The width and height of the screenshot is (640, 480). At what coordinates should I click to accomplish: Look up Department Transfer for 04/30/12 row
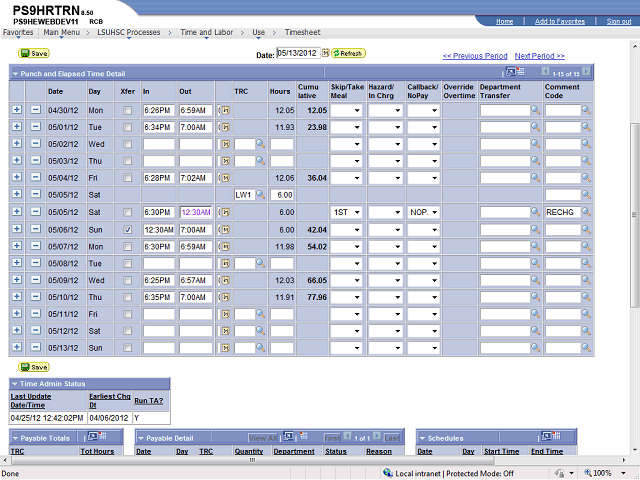[535, 110]
